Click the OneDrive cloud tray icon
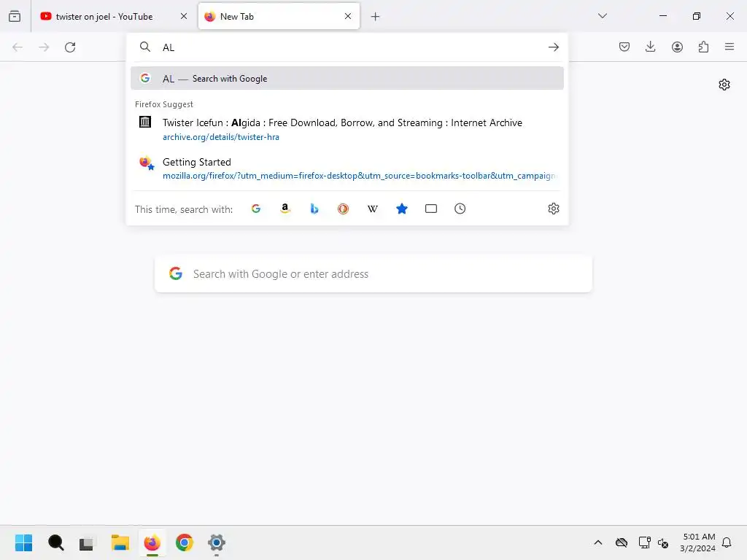Screen dimensions: 747x560 click(622, 542)
